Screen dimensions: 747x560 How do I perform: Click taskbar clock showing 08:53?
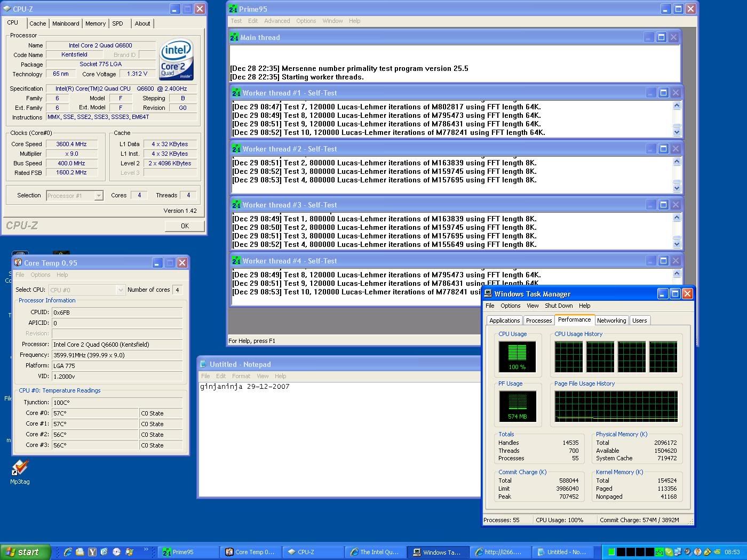coord(732,552)
